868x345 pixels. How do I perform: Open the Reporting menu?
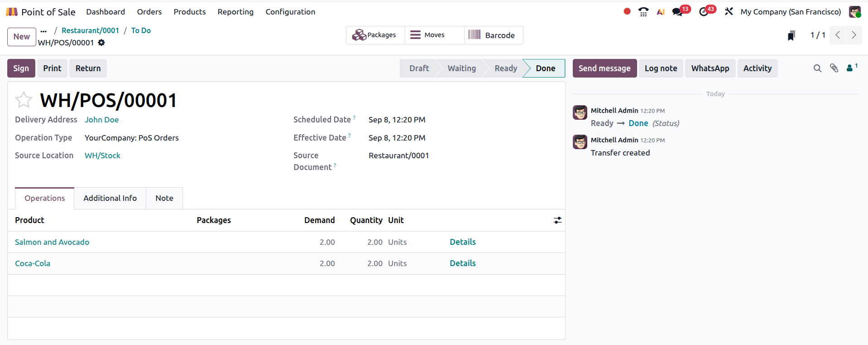click(235, 12)
